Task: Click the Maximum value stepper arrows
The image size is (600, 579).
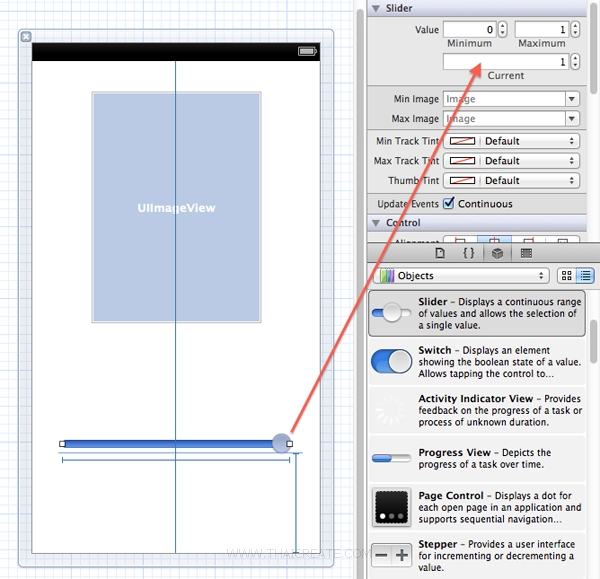Action: [575, 29]
